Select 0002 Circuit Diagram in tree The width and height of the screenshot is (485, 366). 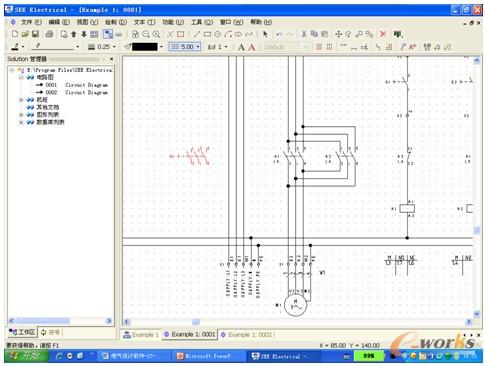click(x=76, y=92)
